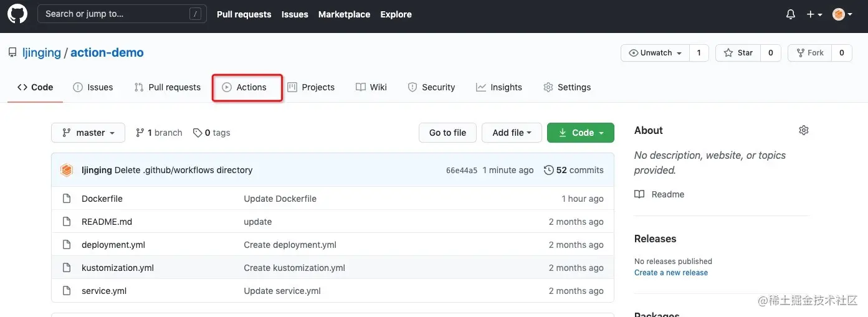Screen dimensions: 868x317
Task: Open the kustomization.yml file
Action: coord(118,268)
